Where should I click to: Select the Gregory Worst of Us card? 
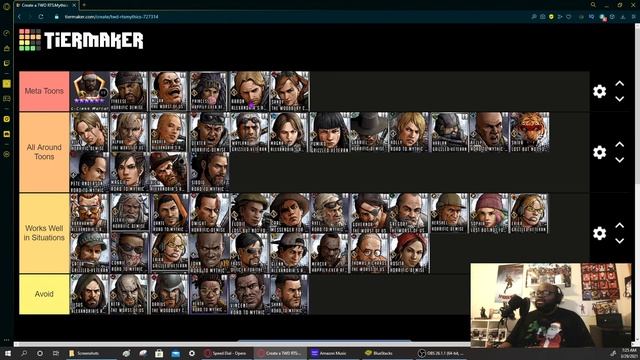(x=409, y=213)
